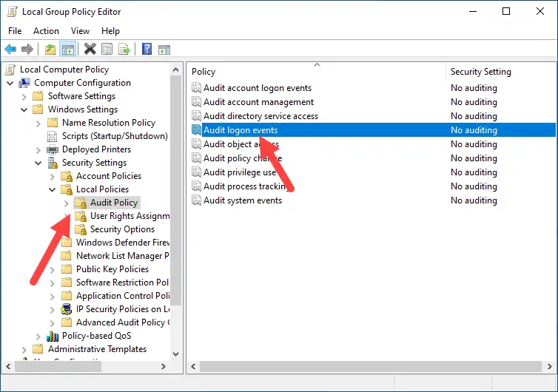Click the tree pane scroll down arrow

pyautogui.click(x=176, y=354)
